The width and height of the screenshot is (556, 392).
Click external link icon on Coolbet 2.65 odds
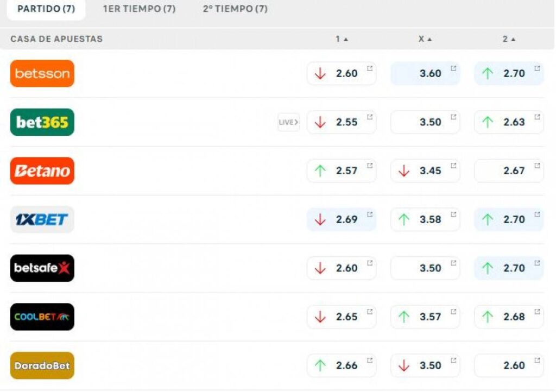[369, 312]
